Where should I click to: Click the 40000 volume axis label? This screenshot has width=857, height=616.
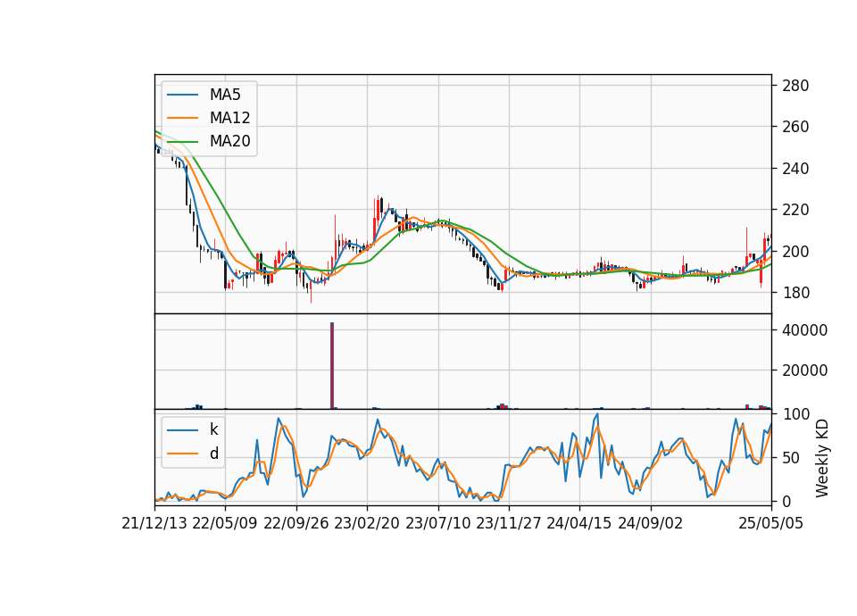click(x=805, y=330)
